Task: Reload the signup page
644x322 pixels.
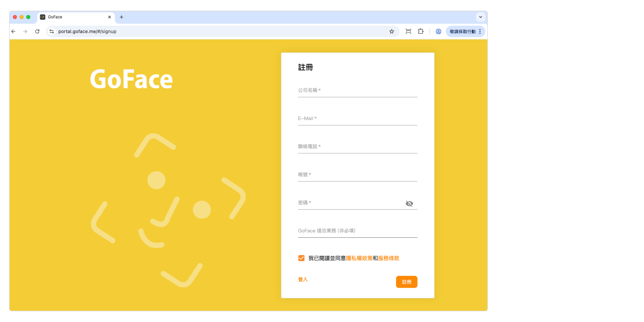Action: (x=37, y=32)
